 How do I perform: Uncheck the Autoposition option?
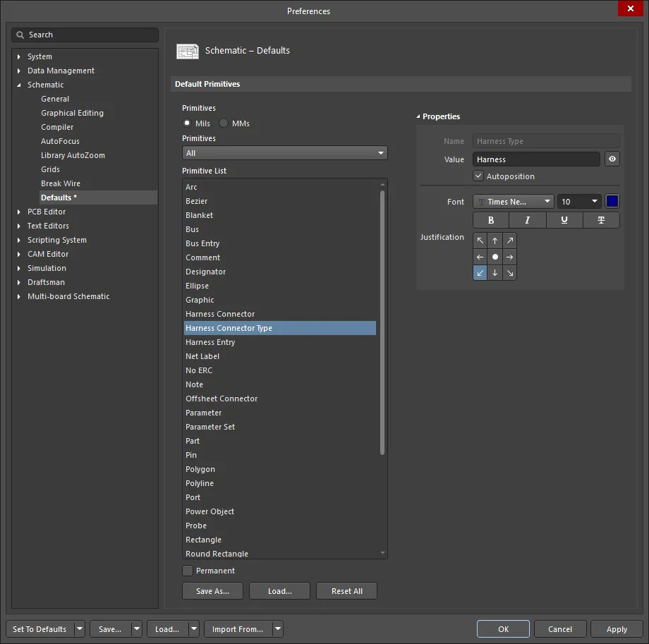pyautogui.click(x=478, y=176)
